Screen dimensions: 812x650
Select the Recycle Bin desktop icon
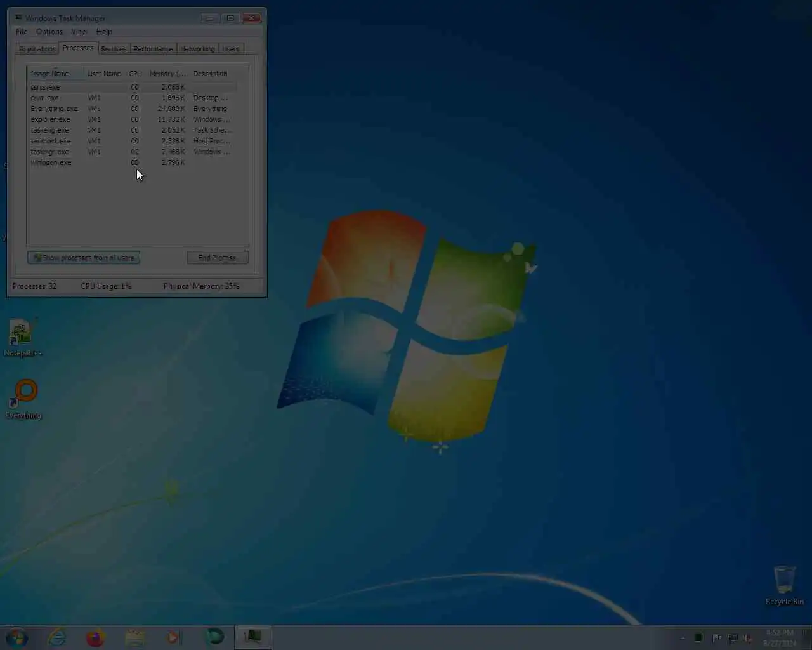pyautogui.click(x=785, y=585)
